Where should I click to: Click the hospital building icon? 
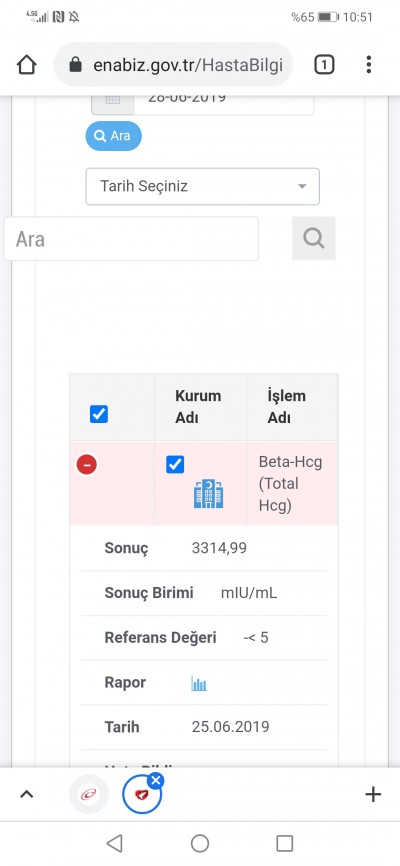pyautogui.click(x=208, y=493)
